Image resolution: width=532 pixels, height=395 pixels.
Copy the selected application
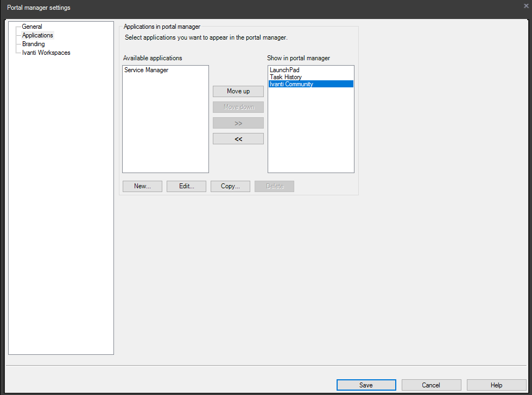[x=230, y=186]
